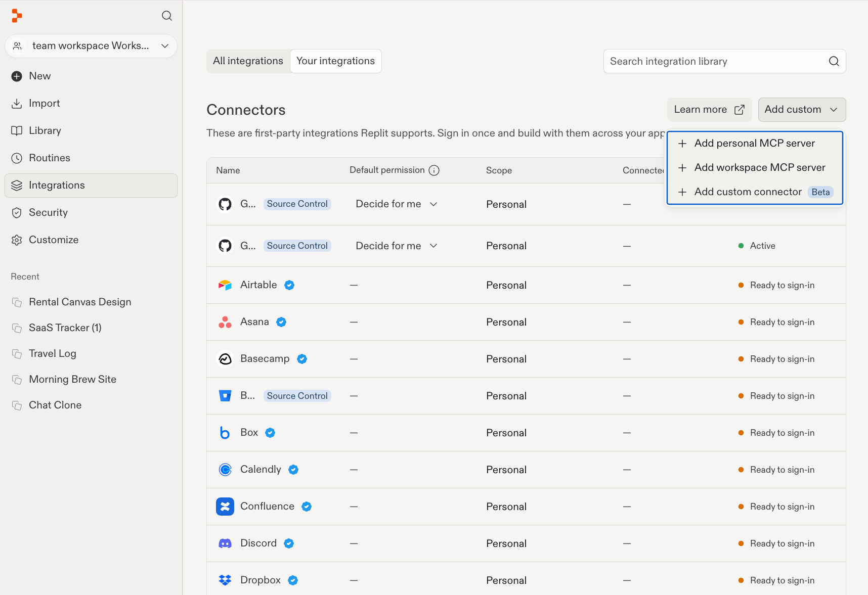This screenshot has width=868, height=595.
Task: Click Learn more button
Action: click(x=709, y=110)
